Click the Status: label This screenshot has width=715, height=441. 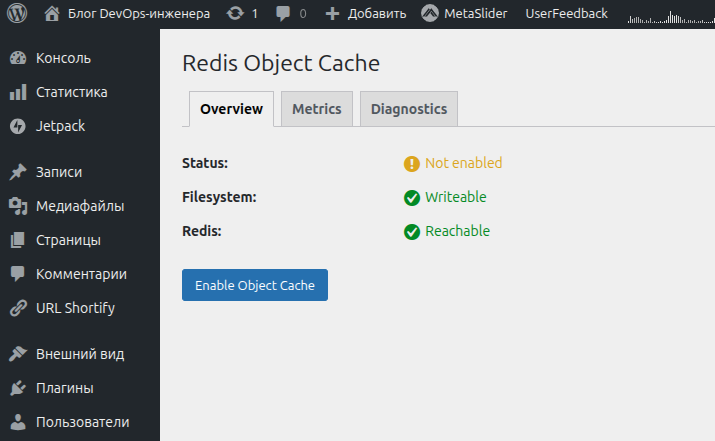point(205,163)
